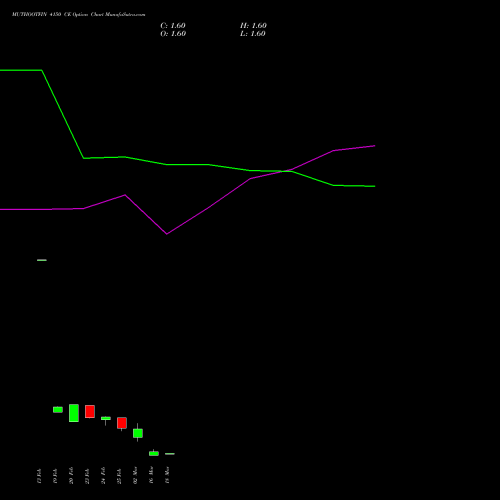Click the 'C: 1.60' close value
This screenshot has width=500, height=500.
173,26
